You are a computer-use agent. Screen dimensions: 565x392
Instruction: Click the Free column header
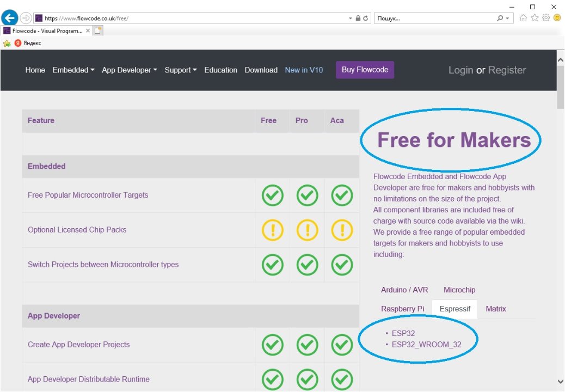point(268,120)
